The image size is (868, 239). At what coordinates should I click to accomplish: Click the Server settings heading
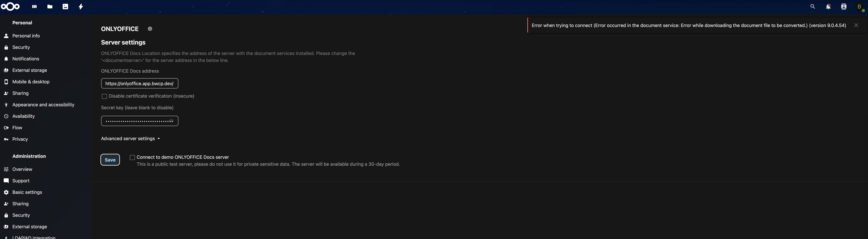pos(123,43)
